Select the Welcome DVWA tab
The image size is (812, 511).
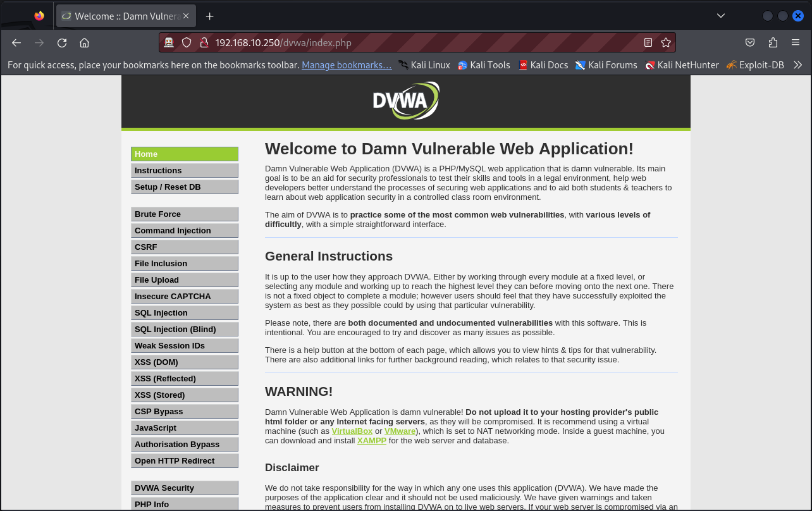point(126,16)
